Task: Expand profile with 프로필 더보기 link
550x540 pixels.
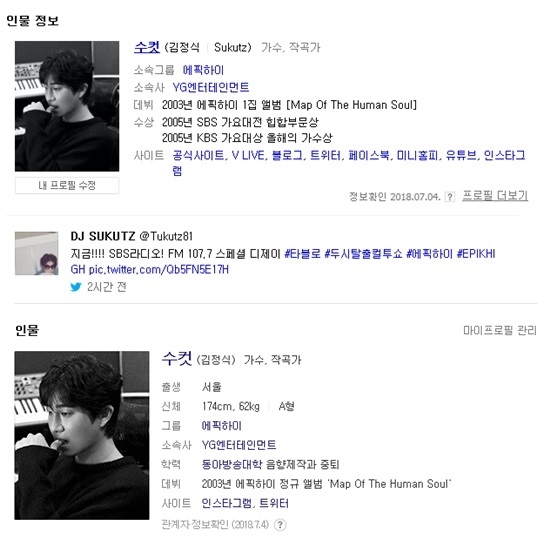Action: click(x=495, y=196)
